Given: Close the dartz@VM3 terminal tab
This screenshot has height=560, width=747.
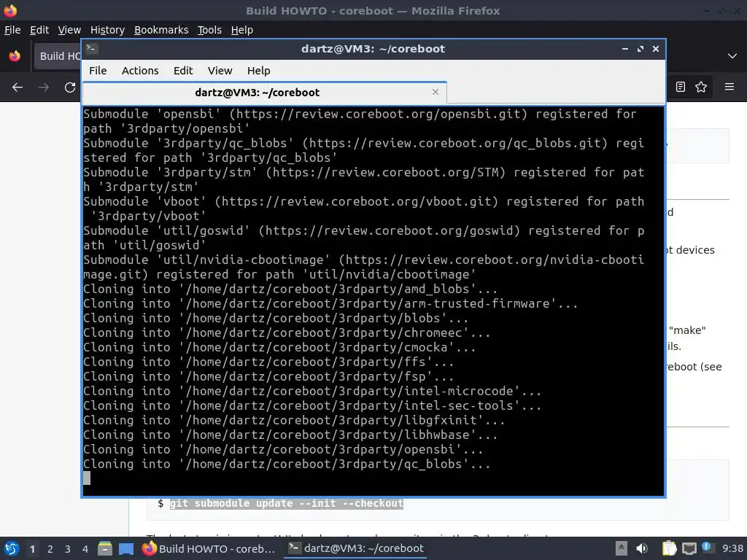Looking at the screenshot, I should [x=435, y=92].
